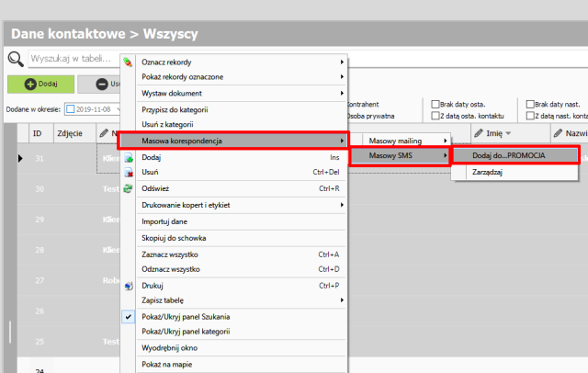Expand the Zapisz tabelę submenu arrow

[x=342, y=300]
